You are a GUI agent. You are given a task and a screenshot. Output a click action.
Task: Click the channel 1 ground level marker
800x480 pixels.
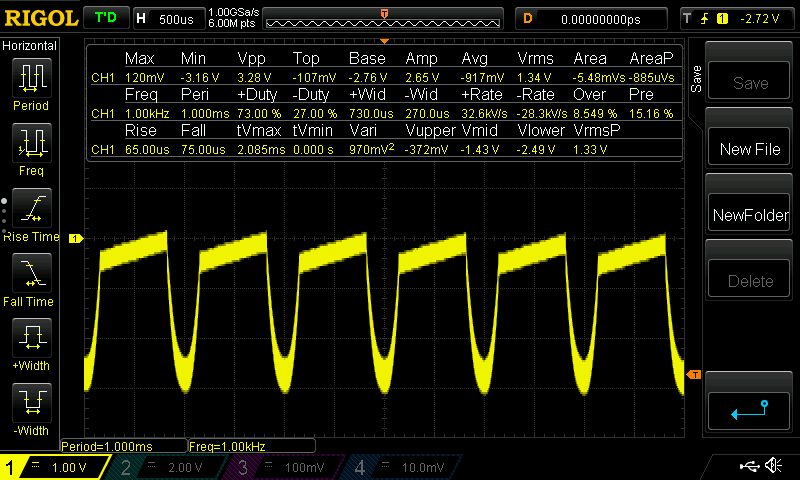(76, 238)
